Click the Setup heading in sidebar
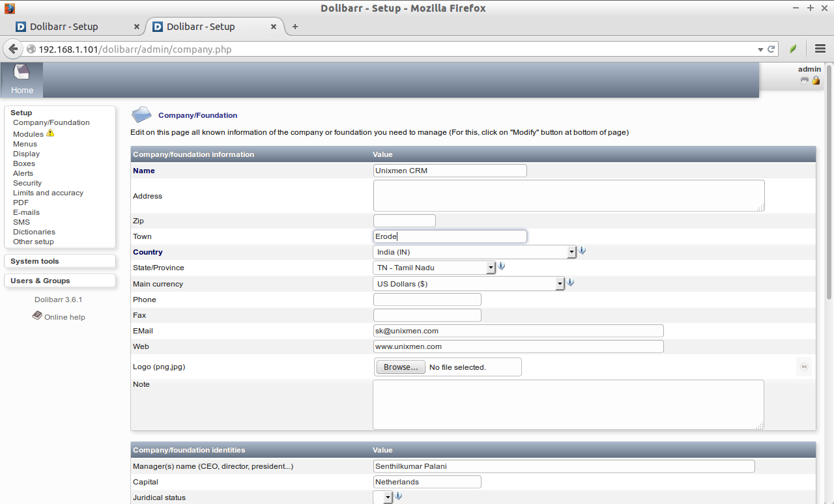This screenshot has width=834, height=504. 22,113
